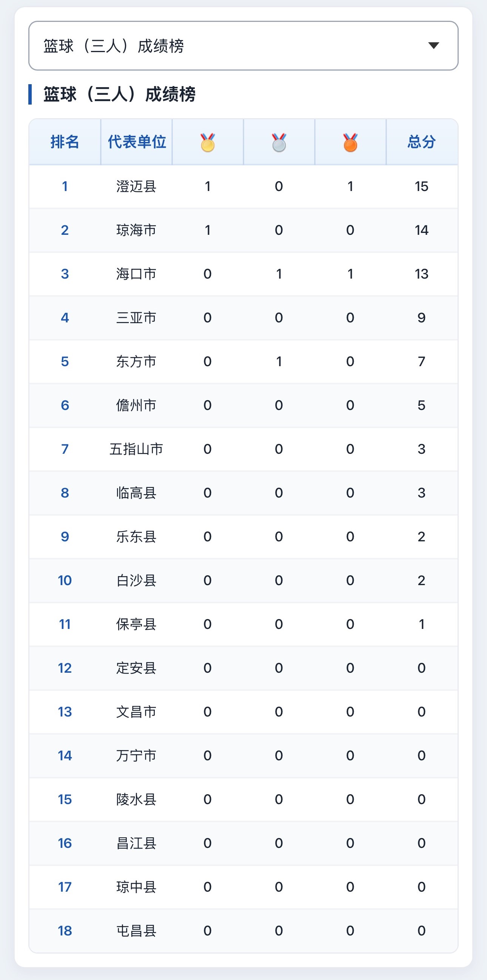Screen dimensions: 487x980
Task: Click 海口市 in the ranking table
Action: click(136, 274)
